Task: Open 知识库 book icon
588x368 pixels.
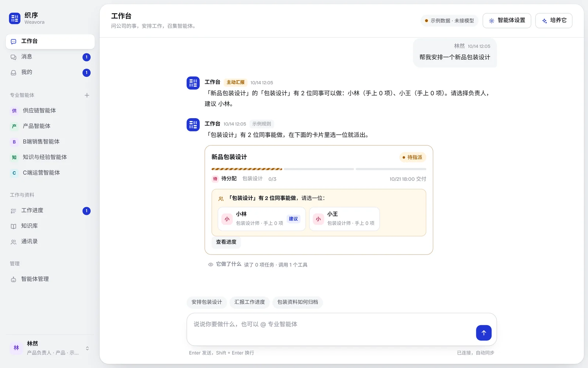Action: (x=14, y=226)
